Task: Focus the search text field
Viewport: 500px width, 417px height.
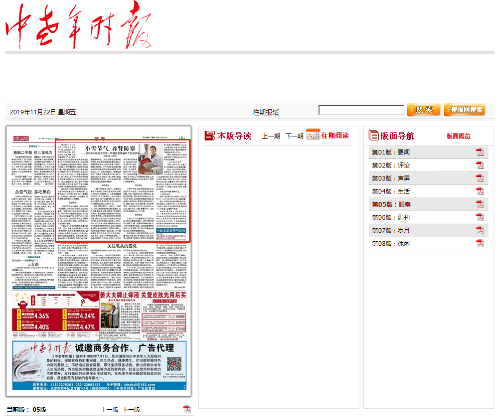Action: [361, 110]
